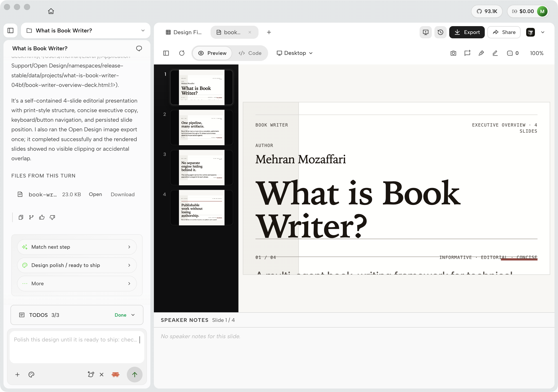Select the brush/marker tool icon
558x392 pixels.
pos(481,53)
